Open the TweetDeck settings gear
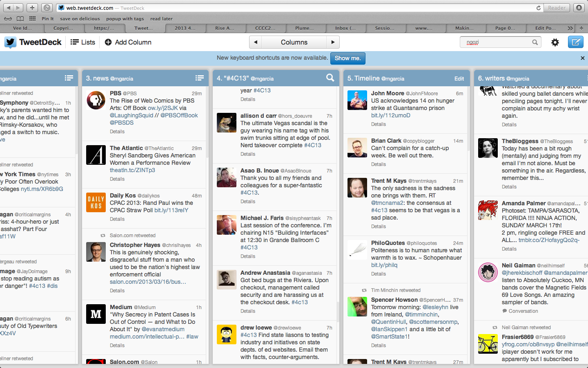 [555, 42]
